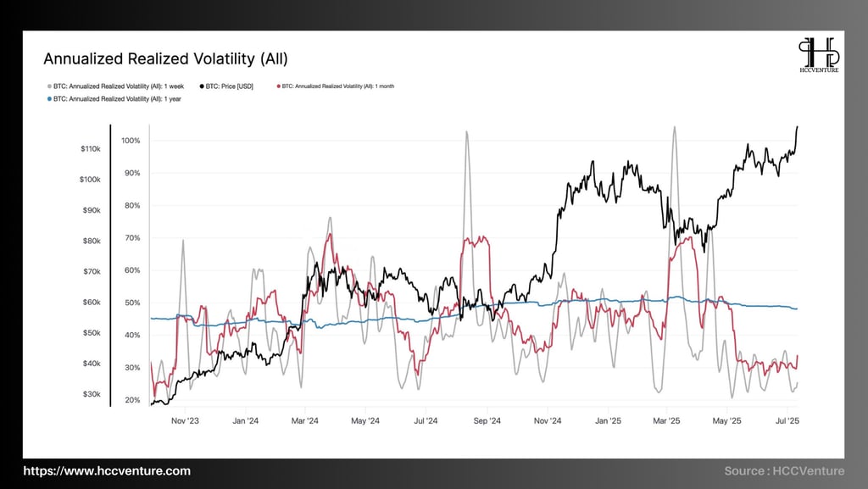Toggle the red 1 month volatility legend dot
The height and width of the screenshot is (489, 868).
tap(278, 86)
